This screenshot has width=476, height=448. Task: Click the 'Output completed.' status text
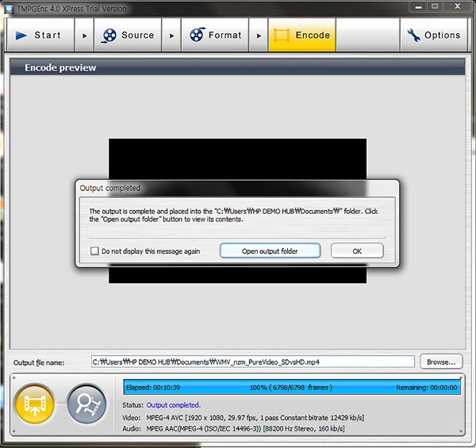pyautogui.click(x=173, y=405)
